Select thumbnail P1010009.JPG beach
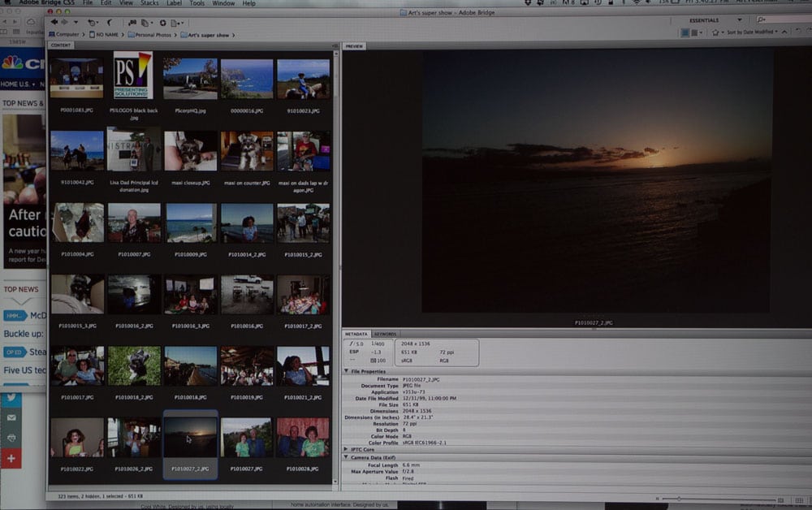Image resolution: width=812 pixels, height=510 pixels. coord(191,223)
